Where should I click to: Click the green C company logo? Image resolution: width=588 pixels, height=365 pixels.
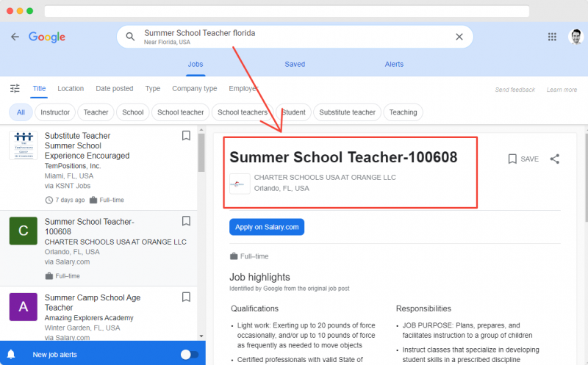click(24, 231)
